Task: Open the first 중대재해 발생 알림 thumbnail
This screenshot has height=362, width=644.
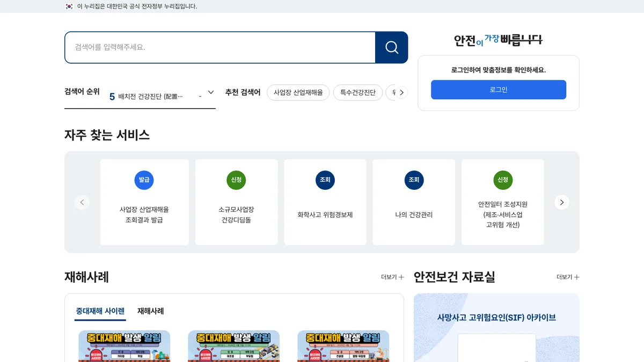Action: [125, 346]
